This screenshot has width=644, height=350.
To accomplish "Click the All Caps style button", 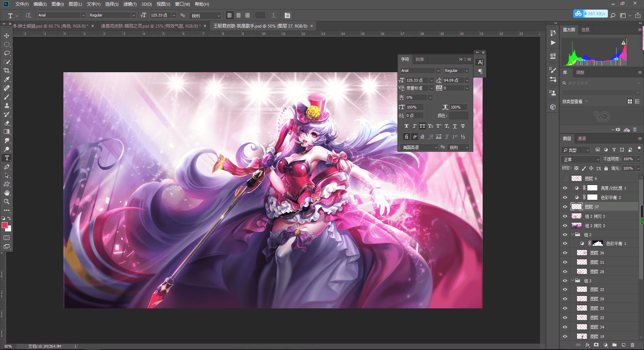I will (x=422, y=126).
